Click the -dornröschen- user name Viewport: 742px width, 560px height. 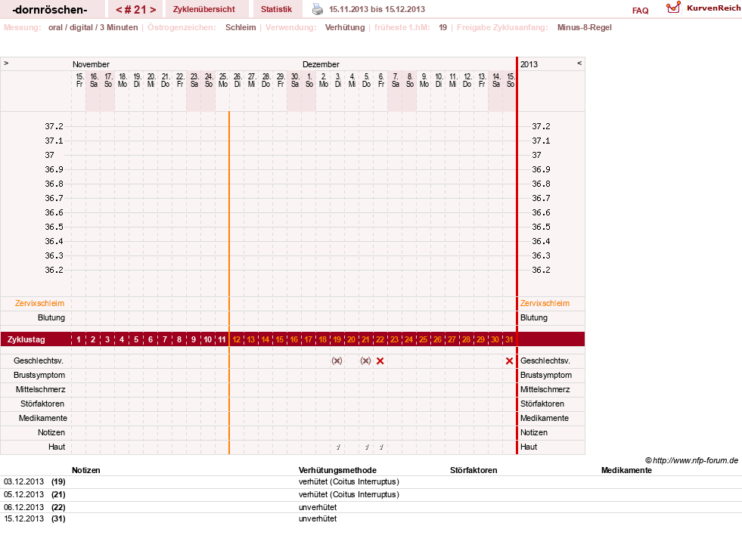(50, 10)
